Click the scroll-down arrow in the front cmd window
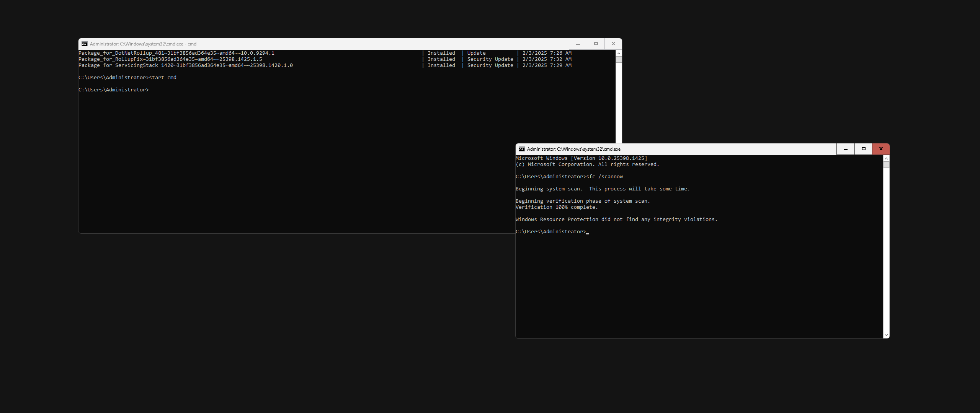 click(886, 335)
